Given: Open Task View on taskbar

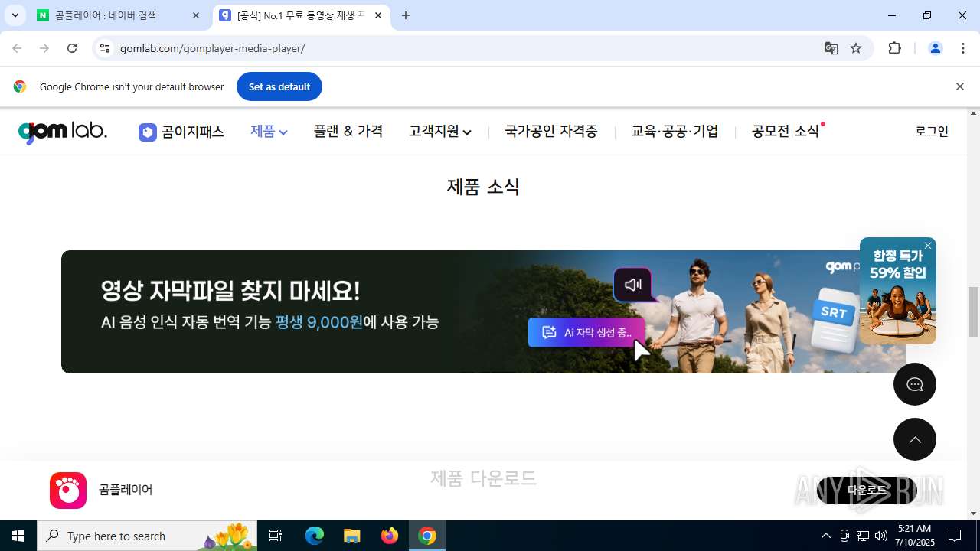Looking at the screenshot, I should (276, 536).
